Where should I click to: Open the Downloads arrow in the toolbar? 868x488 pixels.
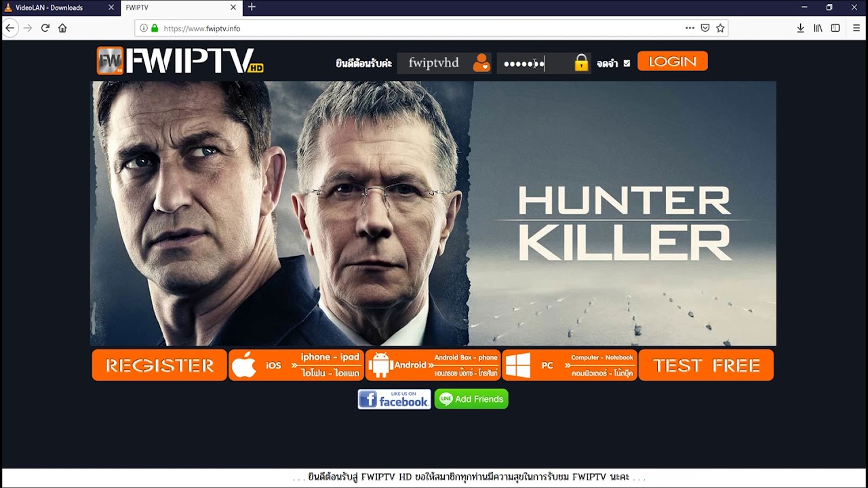click(800, 28)
